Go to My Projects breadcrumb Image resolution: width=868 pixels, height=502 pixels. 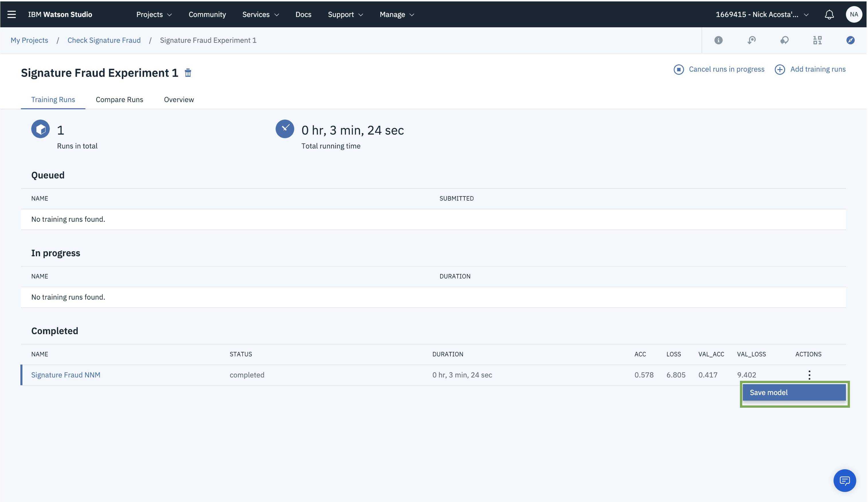pos(29,40)
